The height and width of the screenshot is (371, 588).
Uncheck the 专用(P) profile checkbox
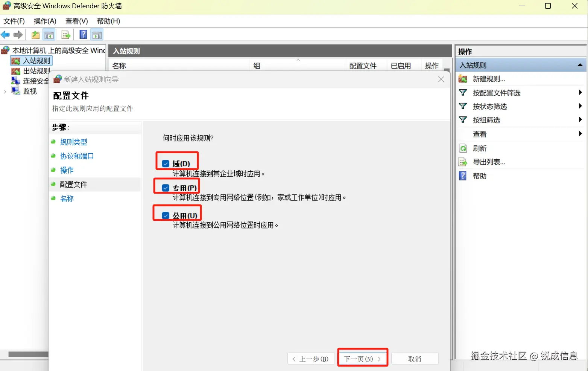click(x=165, y=188)
